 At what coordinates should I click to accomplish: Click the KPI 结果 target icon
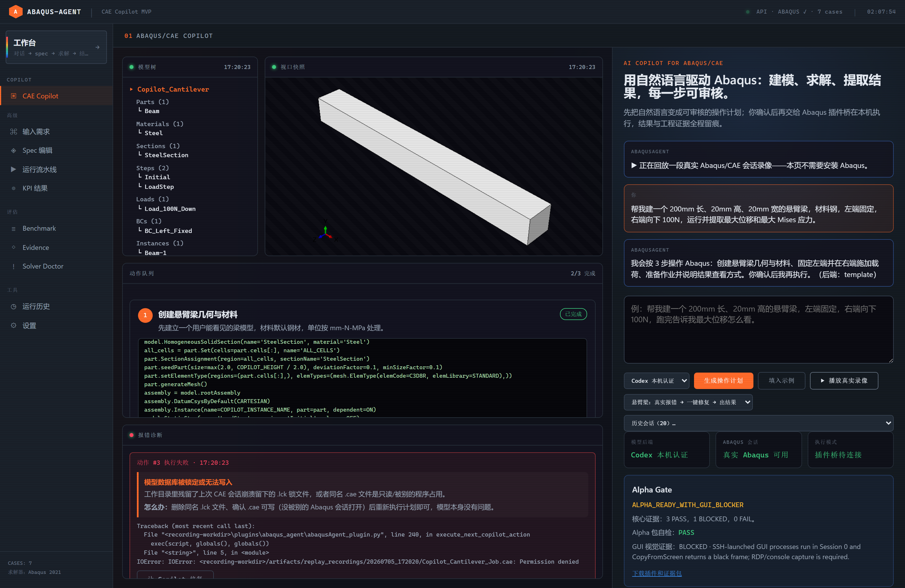14,188
